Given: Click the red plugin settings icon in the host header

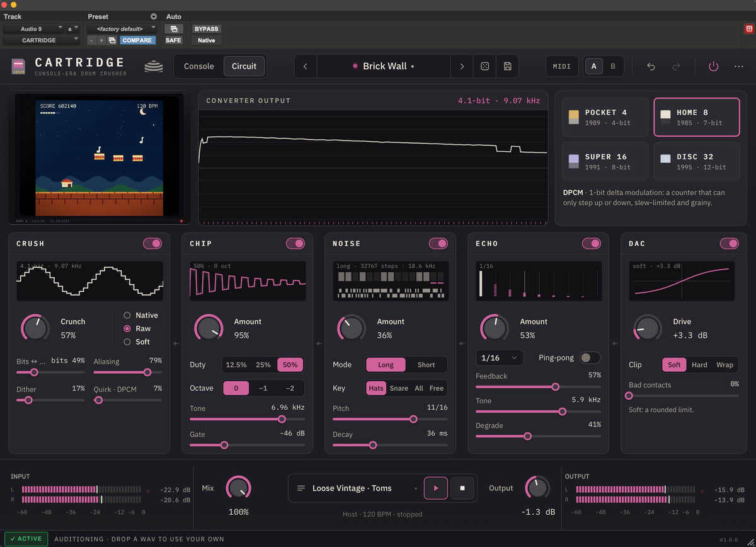Looking at the screenshot, I should coord(749,28).
